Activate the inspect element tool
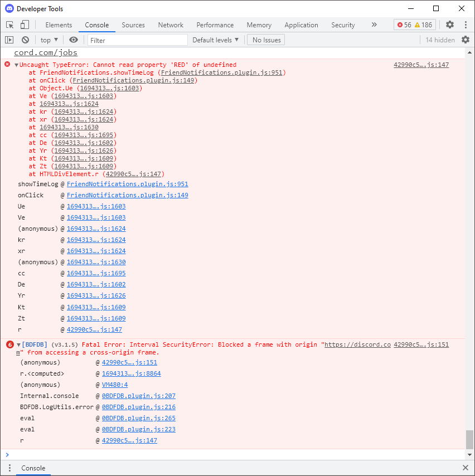The height and width of the screenshot is (476, 475). [8, 25]
